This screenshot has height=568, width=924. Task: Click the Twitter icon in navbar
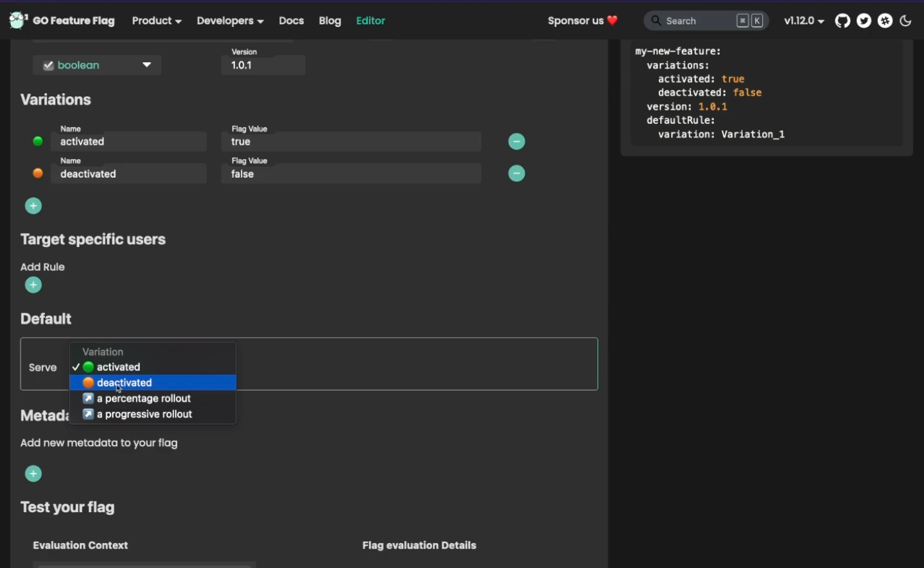864,21
